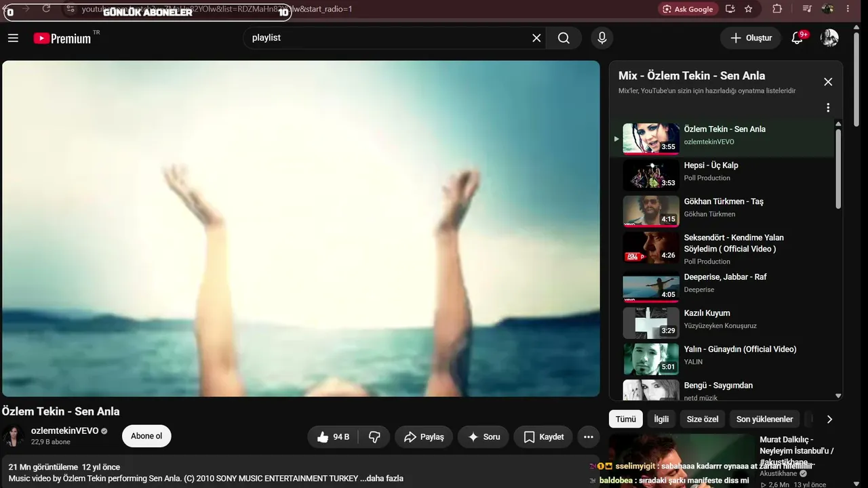Viewport: 868px width, 488px height.
Task: Open the Soru ask button
Action: coord(484,437)
